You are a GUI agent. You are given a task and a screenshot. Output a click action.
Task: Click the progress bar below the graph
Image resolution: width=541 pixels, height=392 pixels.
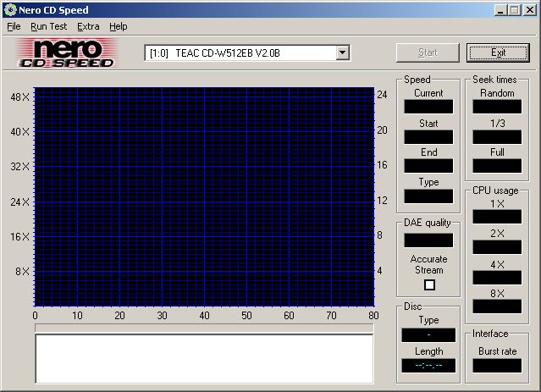pyautogui.click(x=203, y=327)
